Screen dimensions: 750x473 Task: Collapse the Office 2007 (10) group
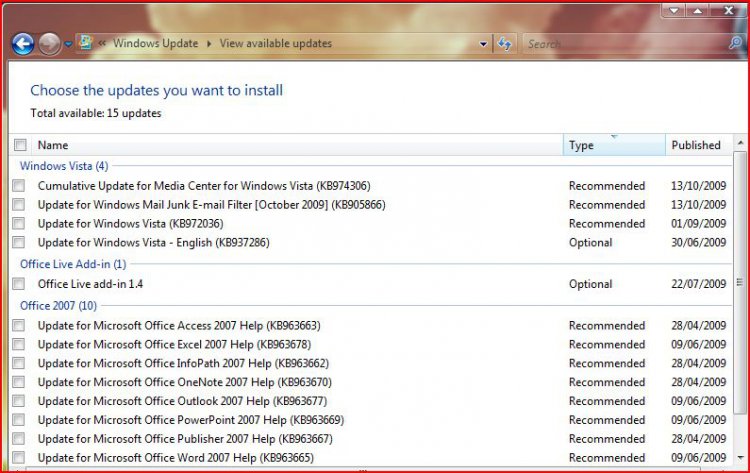[58, 306]
